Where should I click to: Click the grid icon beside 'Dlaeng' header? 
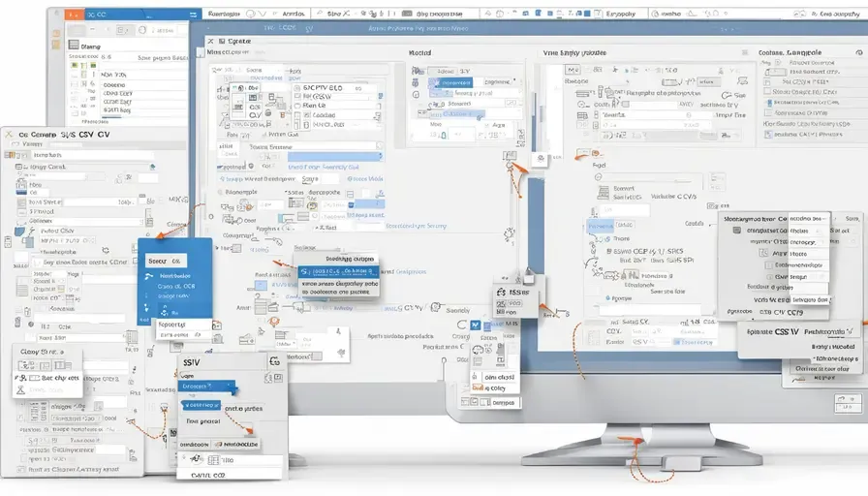[x=74, y=45]
